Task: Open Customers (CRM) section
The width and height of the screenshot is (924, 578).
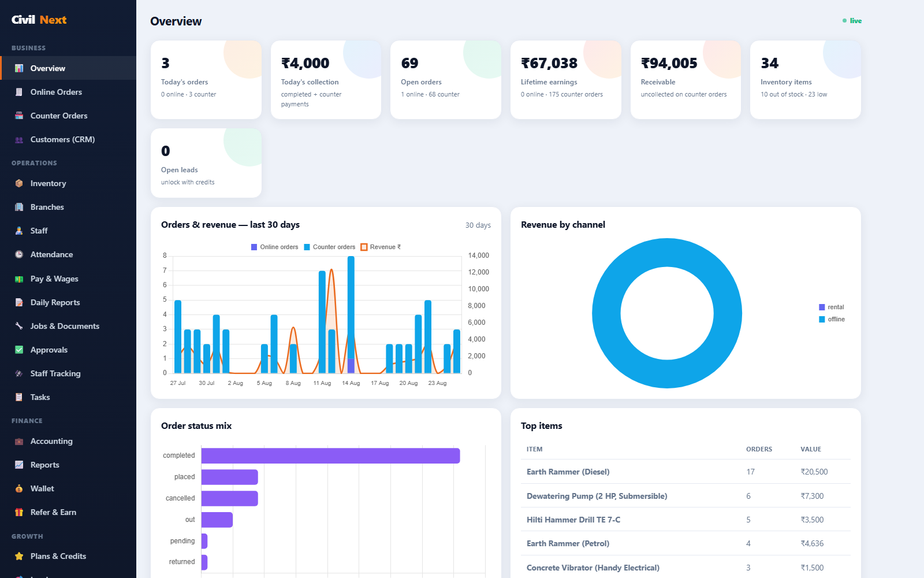Action: 68,139
